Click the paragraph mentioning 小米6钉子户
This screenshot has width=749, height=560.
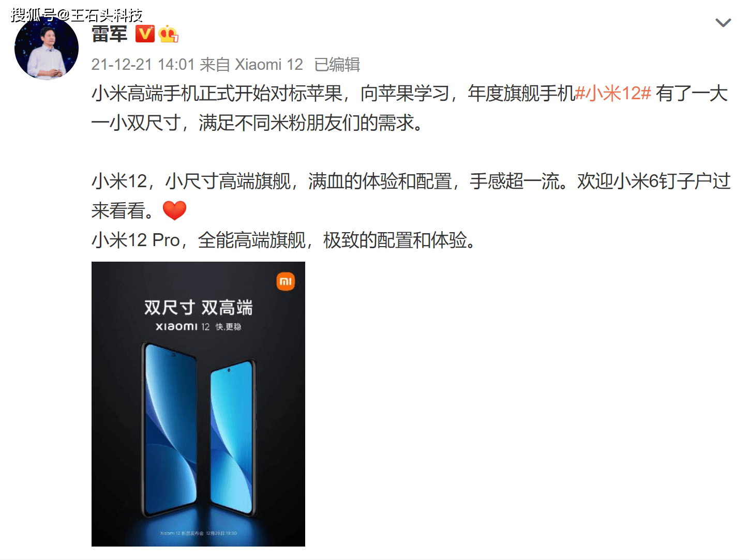point(411,196)
